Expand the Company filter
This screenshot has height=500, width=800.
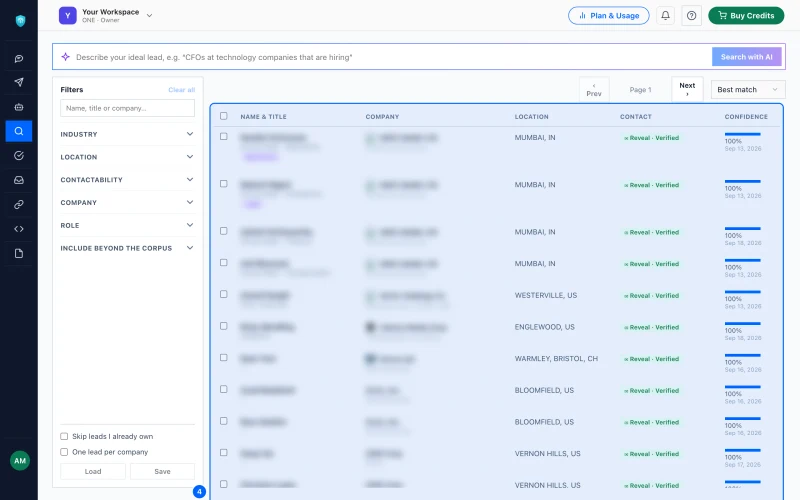(127, 203)
